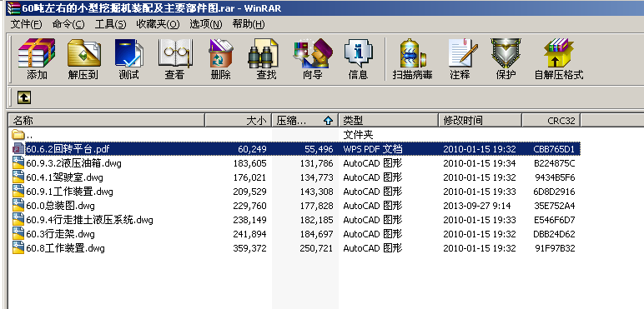Open the 文件(F) menu
The image size is (644, 309).
coord(26,24)
